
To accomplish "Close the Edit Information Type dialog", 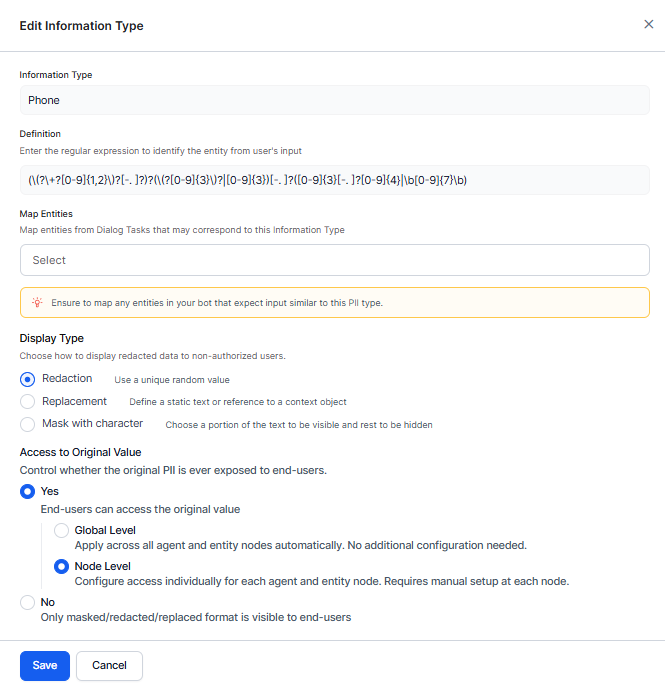I will pyautogui.click(x=648, y=24).
